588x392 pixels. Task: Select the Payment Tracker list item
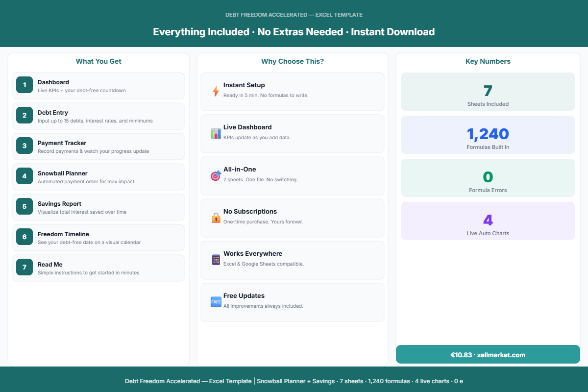tap(98, 147)
